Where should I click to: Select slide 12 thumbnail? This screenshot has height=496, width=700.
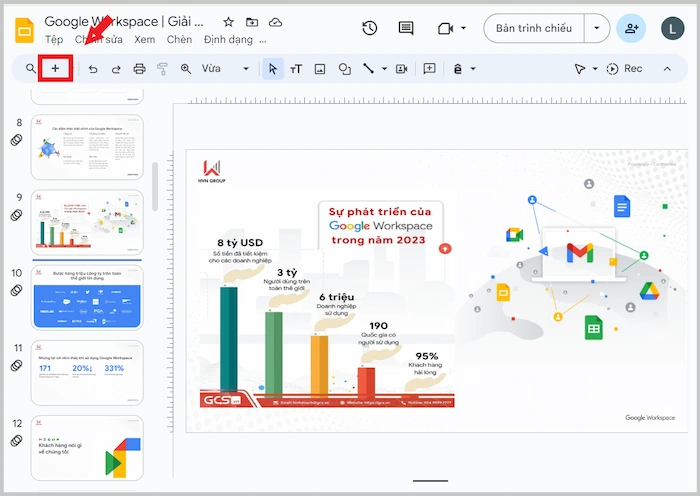click(x=87, y=448)
